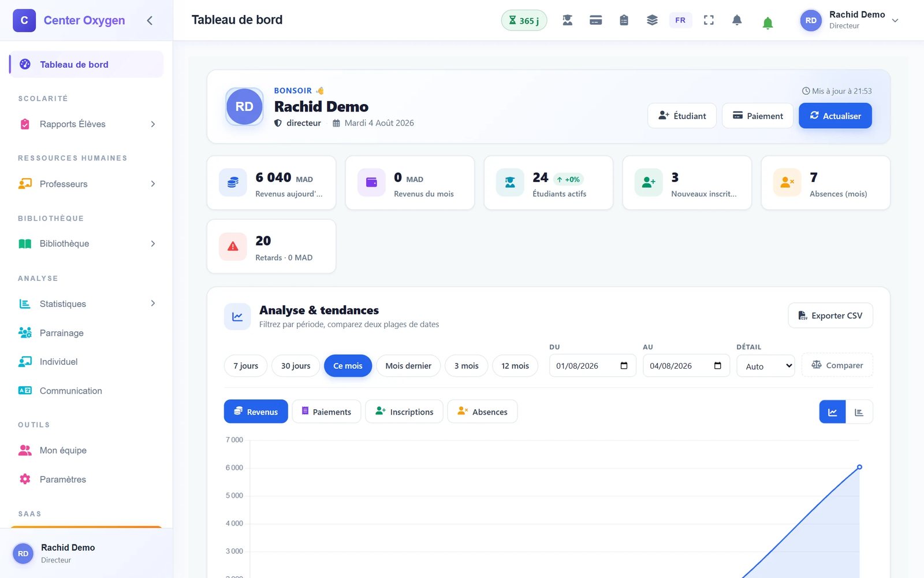Screen dimensions: 924x578
Task: Open Mon équipe via its sidebar icon
Action: [x=25, y=450]
